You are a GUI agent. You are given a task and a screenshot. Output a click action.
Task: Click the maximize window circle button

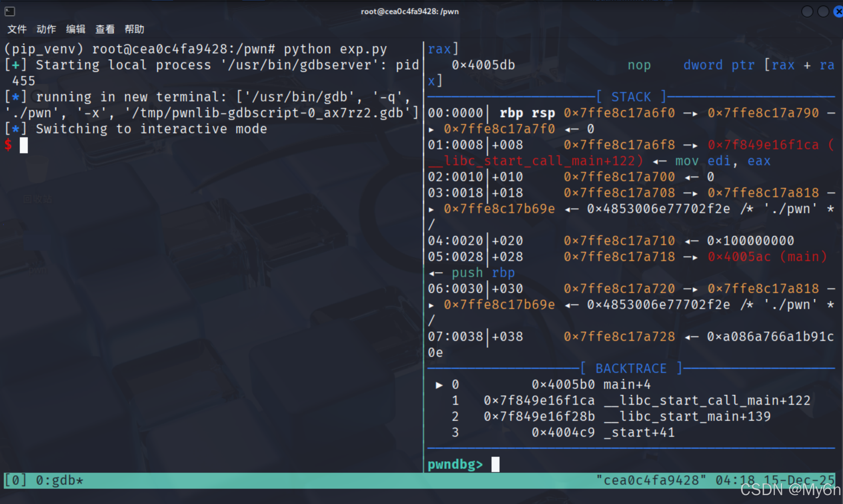823,11
